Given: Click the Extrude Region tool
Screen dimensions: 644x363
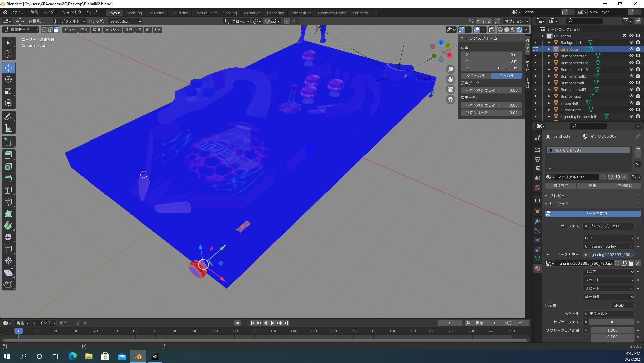Looking at the screenshot, I should tap(8, 155).
